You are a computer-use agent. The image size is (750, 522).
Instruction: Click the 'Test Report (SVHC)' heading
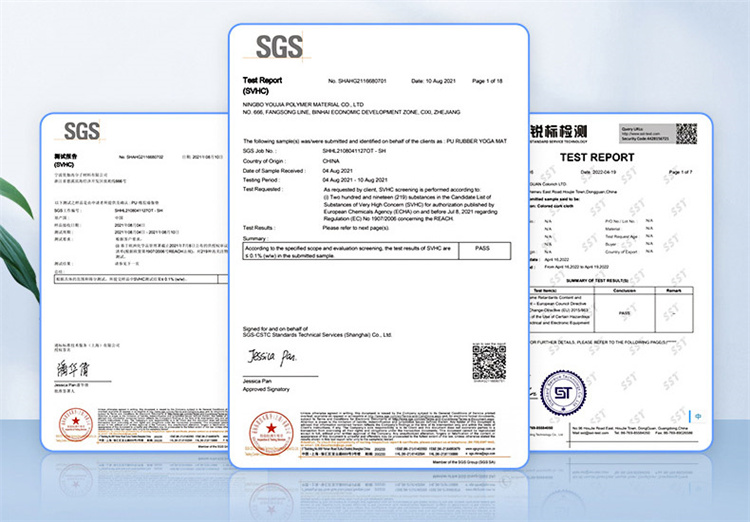coord(262,85)
